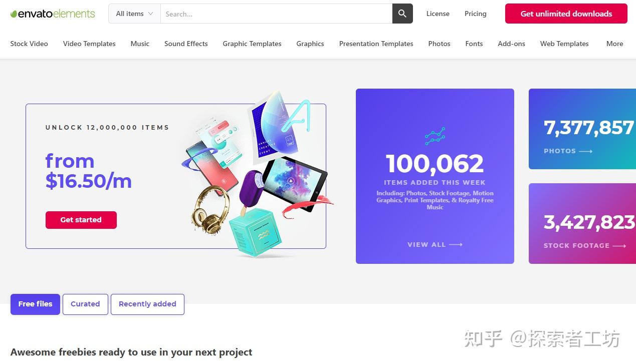The image size is (636, 364).
Task: Switch to the Curated filter
Action: click(x=85, y=304)
